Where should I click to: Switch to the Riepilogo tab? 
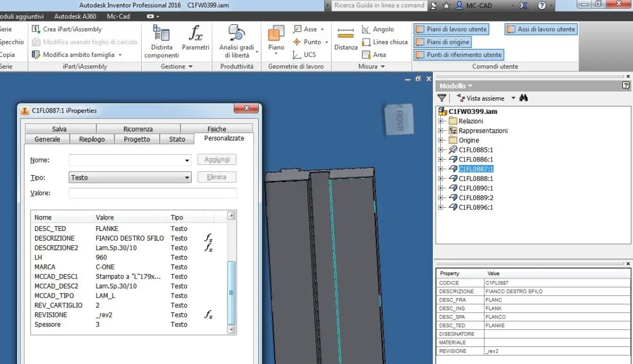coord(92,139)
